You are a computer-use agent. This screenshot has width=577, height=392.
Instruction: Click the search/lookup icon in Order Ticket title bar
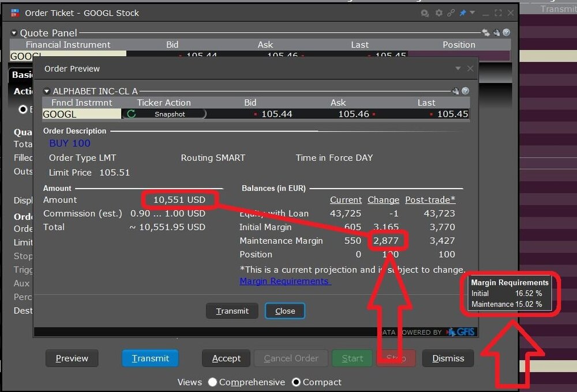coord(425,13)
